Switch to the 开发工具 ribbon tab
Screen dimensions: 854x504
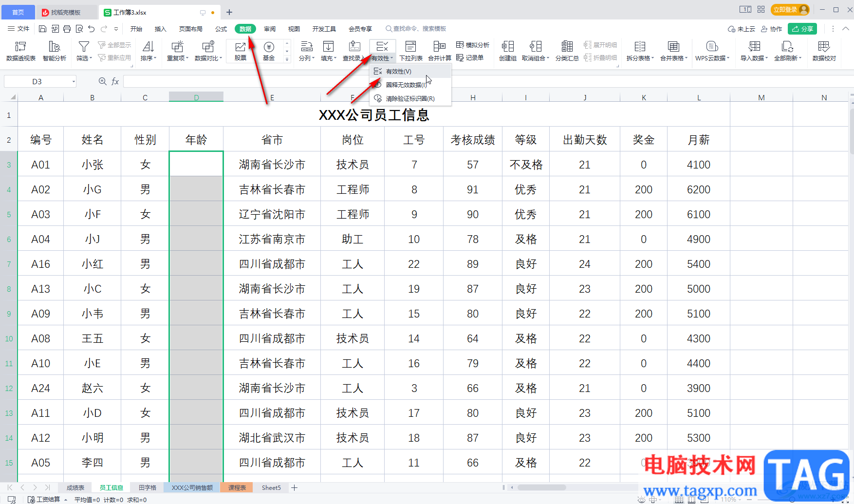(324, 29)
